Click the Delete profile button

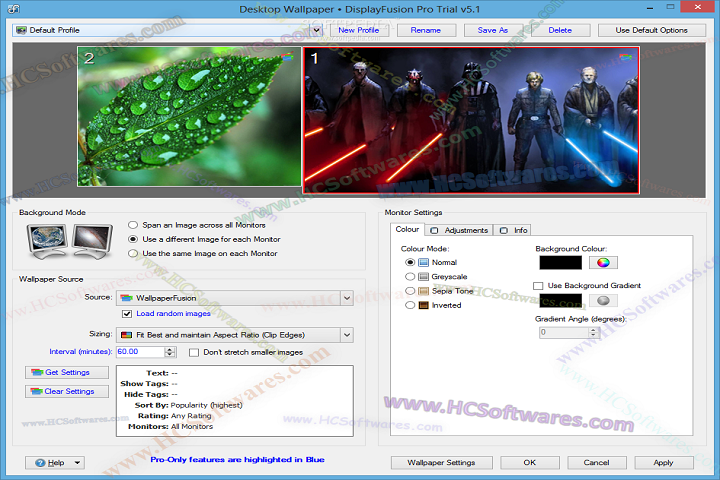[x=560, y=30]
